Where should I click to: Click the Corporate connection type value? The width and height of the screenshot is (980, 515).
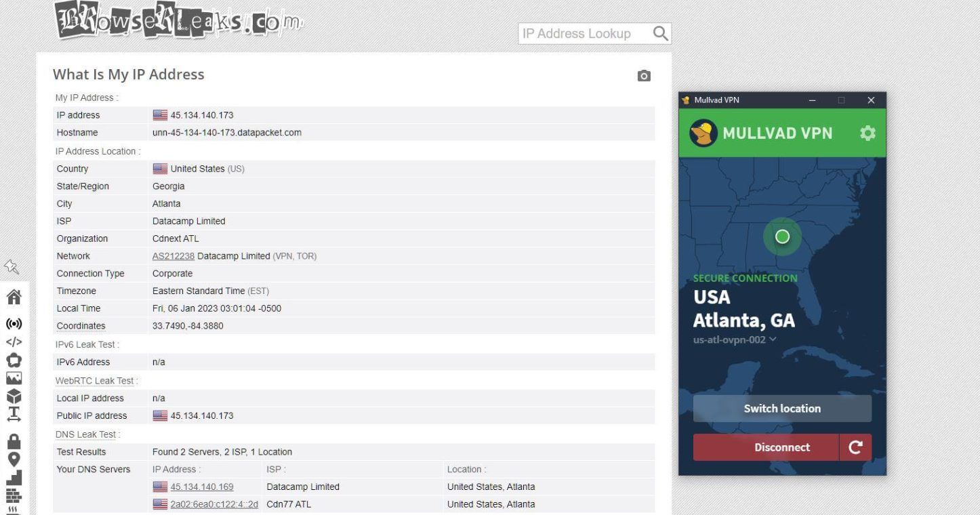click(x=172, y=274)
